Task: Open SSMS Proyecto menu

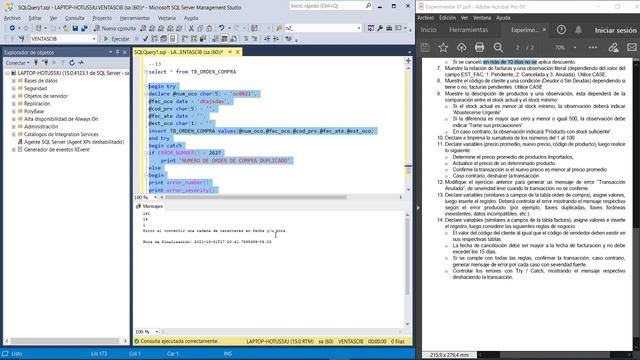Action: (x=102, y=18)
